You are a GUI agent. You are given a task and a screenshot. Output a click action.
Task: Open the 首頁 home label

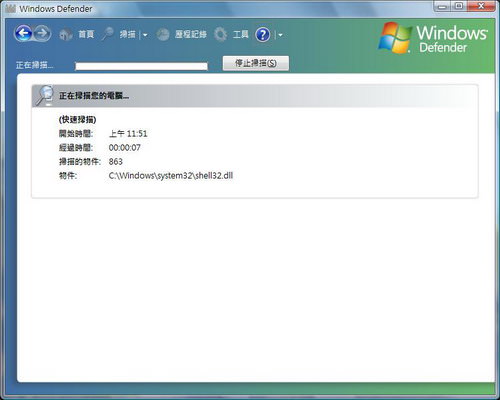pos(86,34)
